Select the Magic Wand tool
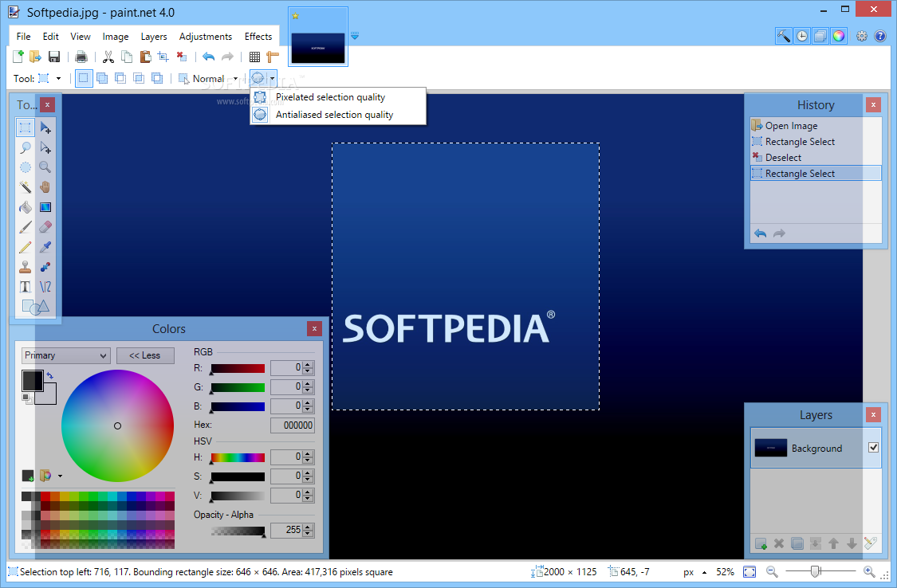Screen dimensions: 897x588 tap(26, 187)
